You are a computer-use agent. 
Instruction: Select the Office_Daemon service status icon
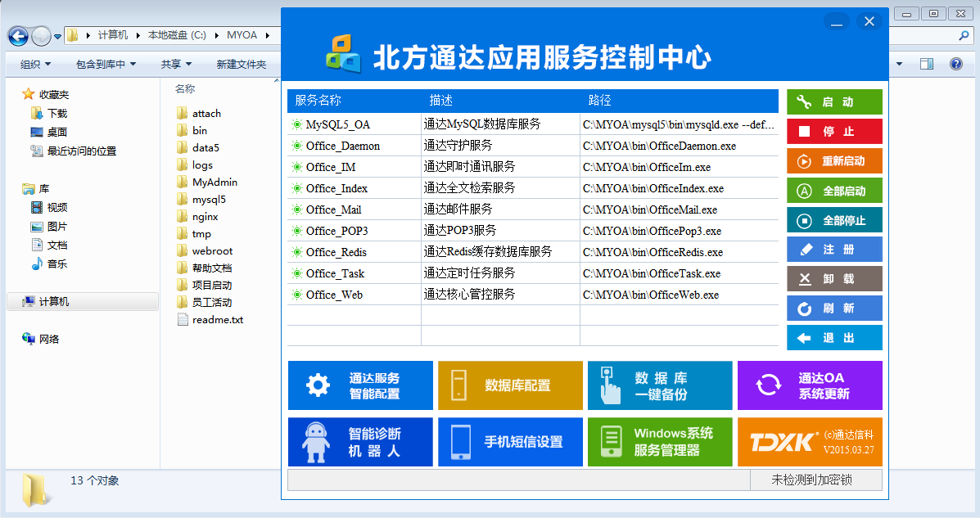coord(297,146)
